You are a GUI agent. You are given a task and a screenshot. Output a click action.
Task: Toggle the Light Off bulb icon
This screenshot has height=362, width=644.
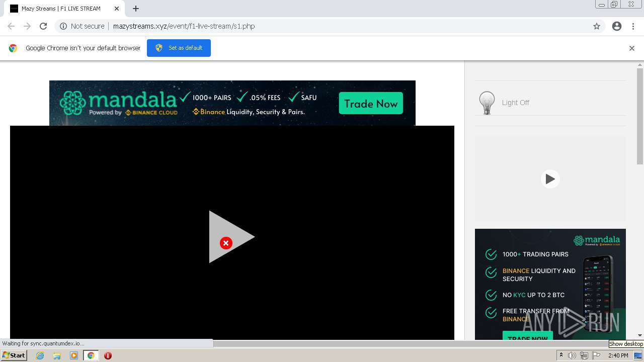tap(487, 103)
